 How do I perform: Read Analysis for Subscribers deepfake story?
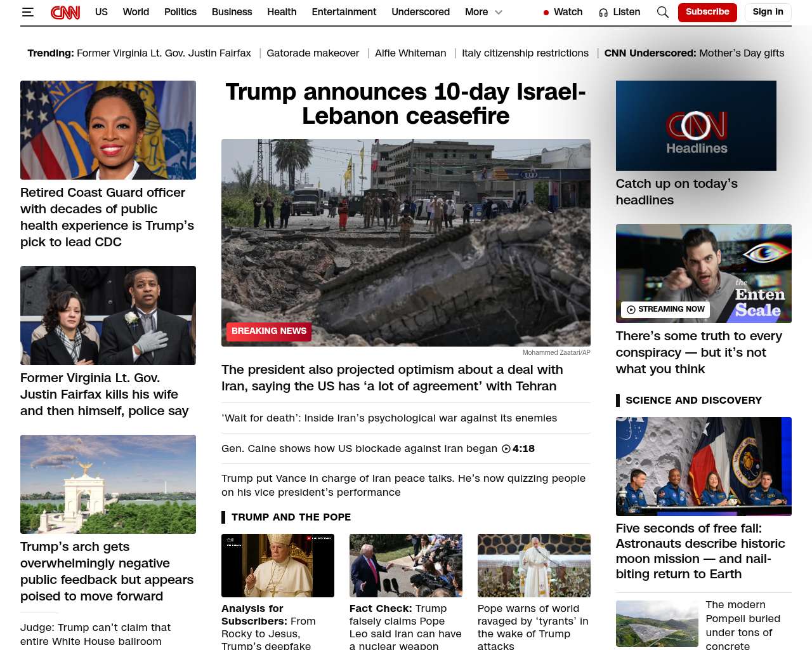click(268, 627)
